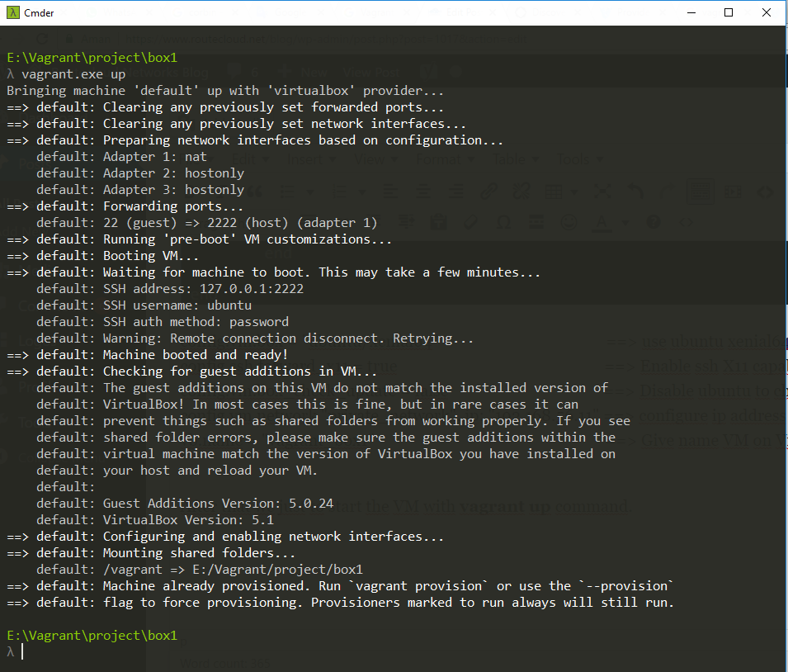788x672 pixels.
Task: Click 'Clearing any previously set forwarded ports' line
Action: coord(225,107)
